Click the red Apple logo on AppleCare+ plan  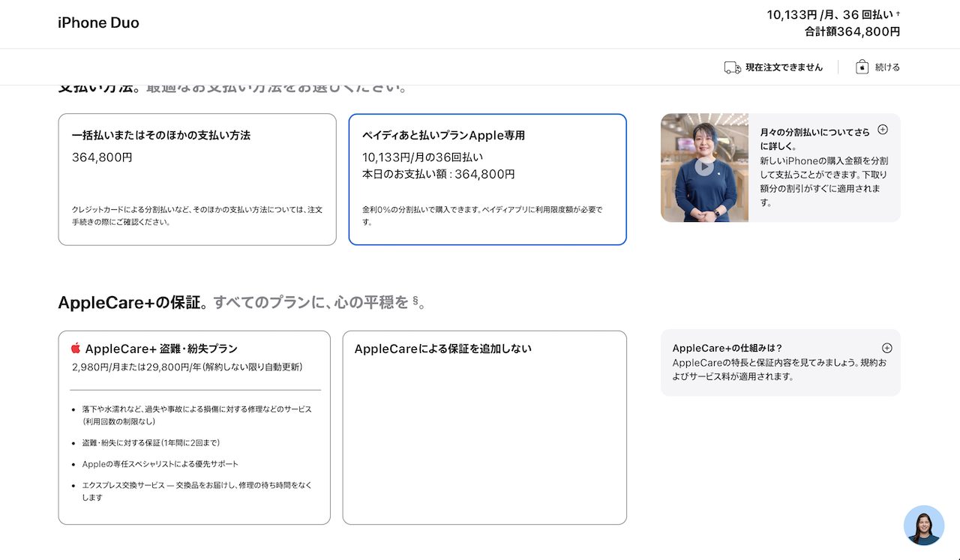(76, 348)
